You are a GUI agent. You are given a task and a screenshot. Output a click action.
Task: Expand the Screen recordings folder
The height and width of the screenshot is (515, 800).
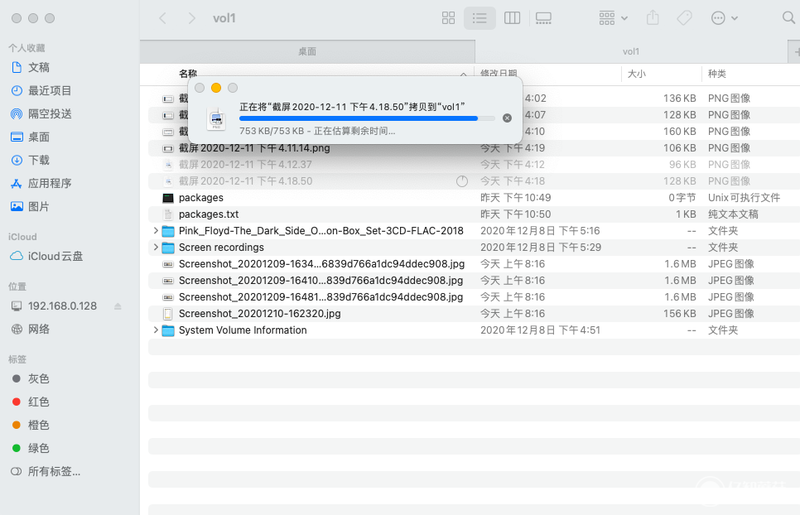tap(156, 247)
